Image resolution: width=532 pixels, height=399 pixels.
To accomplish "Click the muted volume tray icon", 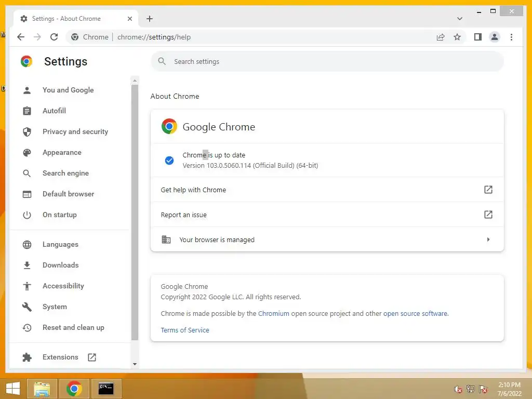I will click(x=458, y=389).
